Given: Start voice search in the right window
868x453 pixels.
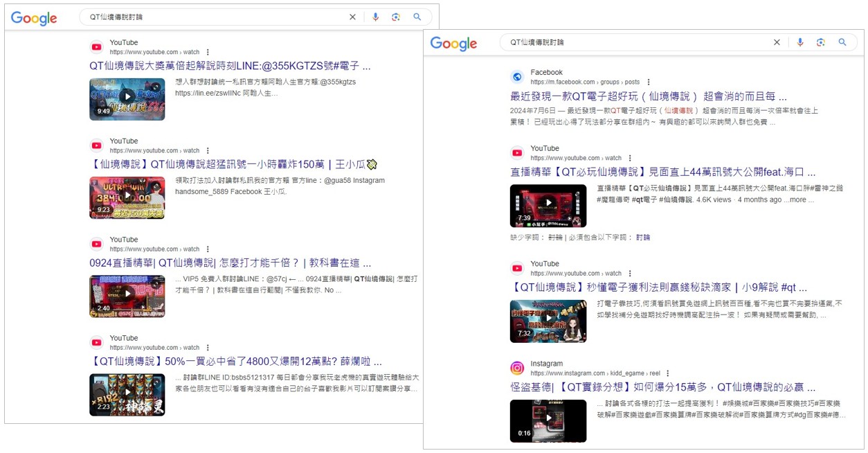Looking at the screenshot, I should pos(800,42).
